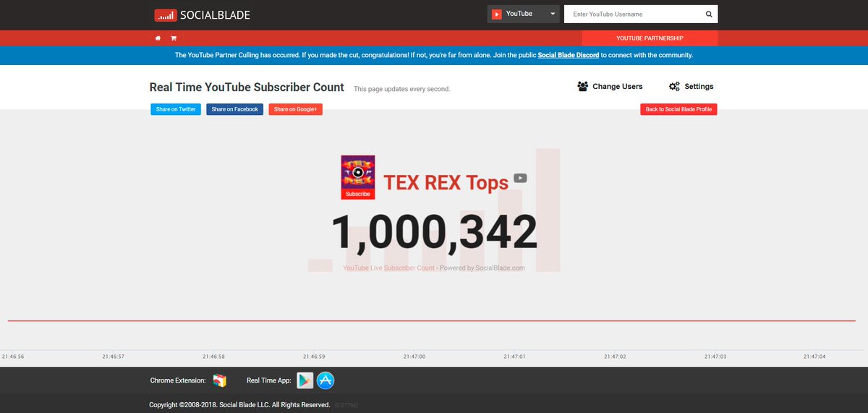
Task: Open the shopping cart icon
Action: [173, 38]
